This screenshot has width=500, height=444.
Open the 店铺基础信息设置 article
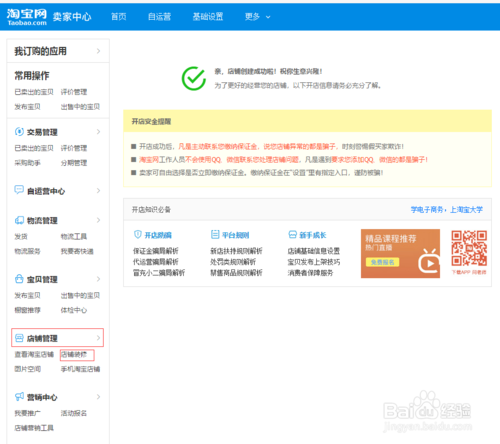point(314,251)
